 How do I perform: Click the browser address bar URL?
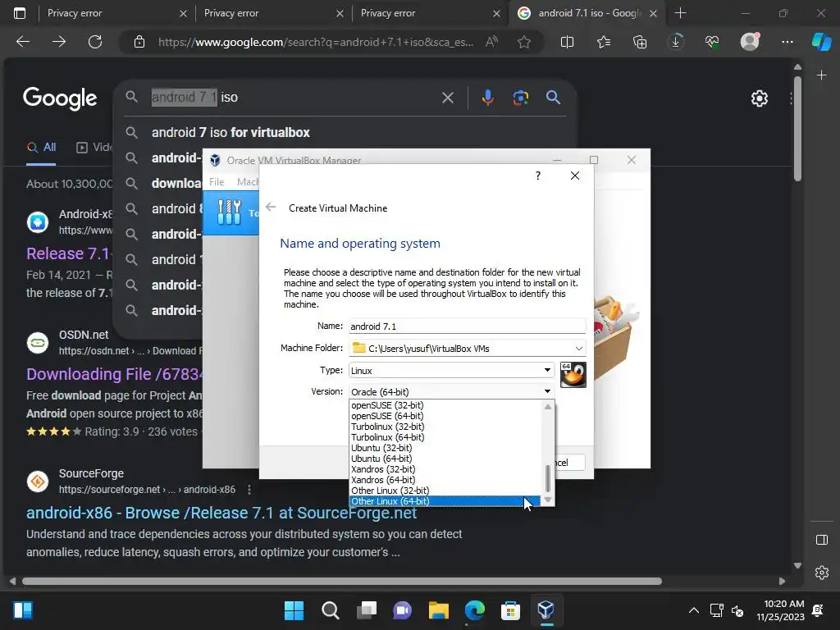pyautogui.click(x=316, y=42)
